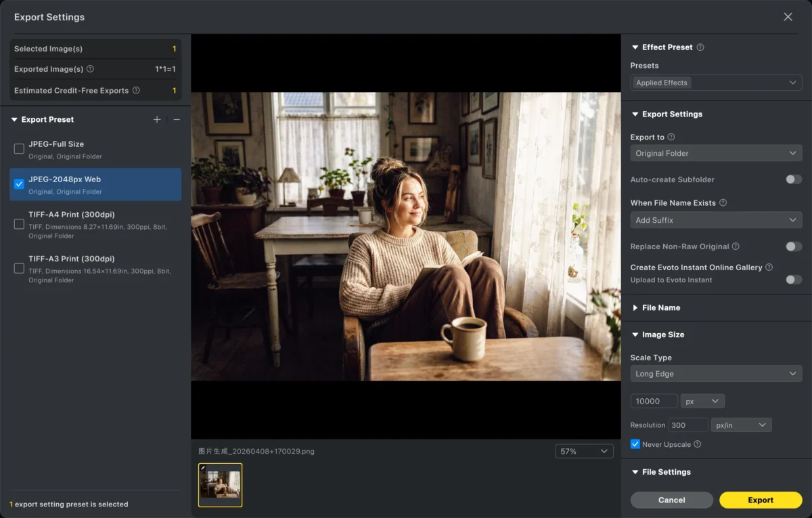Click the plus icon to add export preset
This screenshot has width=812, height=518.
pos(157,120)
